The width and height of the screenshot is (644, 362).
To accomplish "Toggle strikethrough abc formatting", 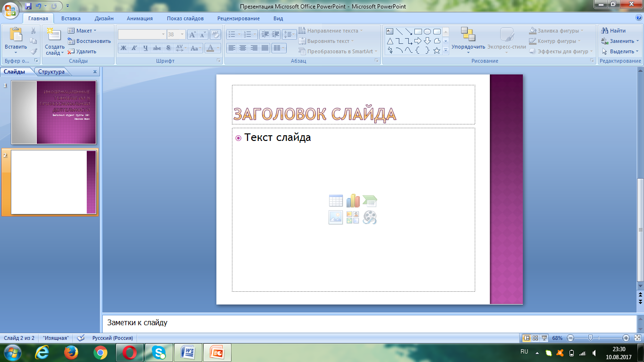I will coord(157,48).
